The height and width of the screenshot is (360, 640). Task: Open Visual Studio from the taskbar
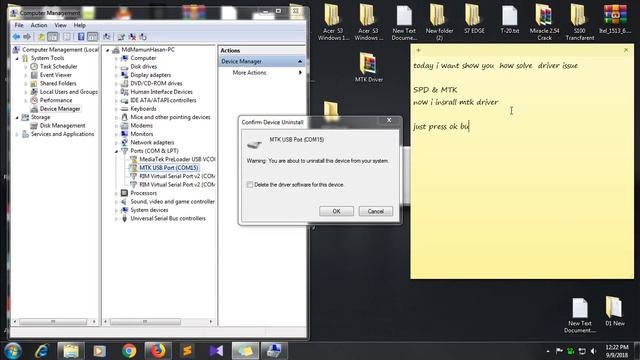(216, 351)
